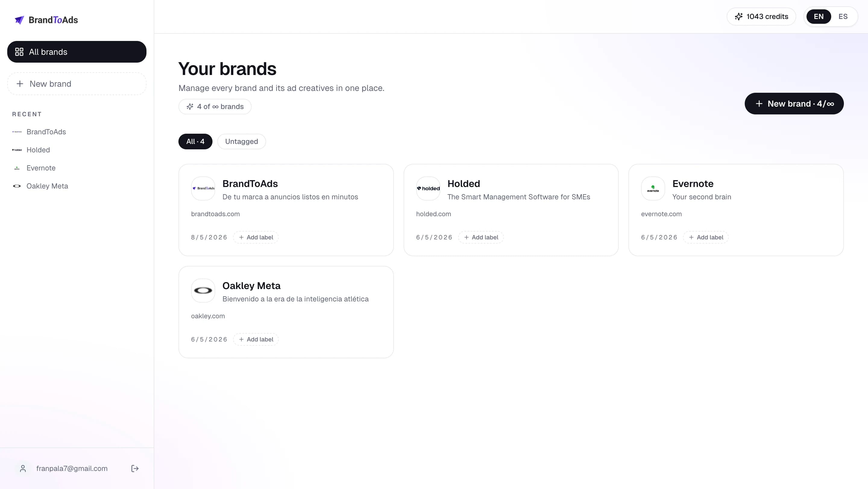The width and height of the screenshot is (868, 489).
Task: Click the BrandToAds card logo thumbnail
Action: pyautogui.click(x=203, y=188)
